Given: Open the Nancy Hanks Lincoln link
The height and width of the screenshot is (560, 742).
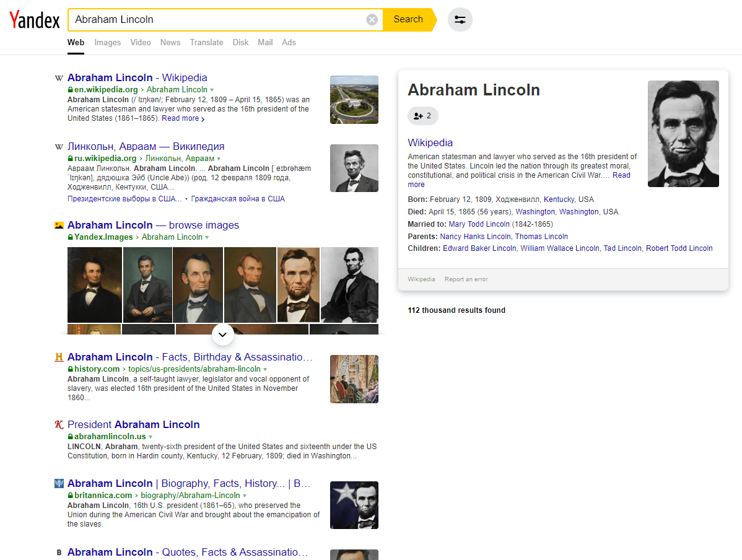Looking at the screenshot, I should 475,236.
